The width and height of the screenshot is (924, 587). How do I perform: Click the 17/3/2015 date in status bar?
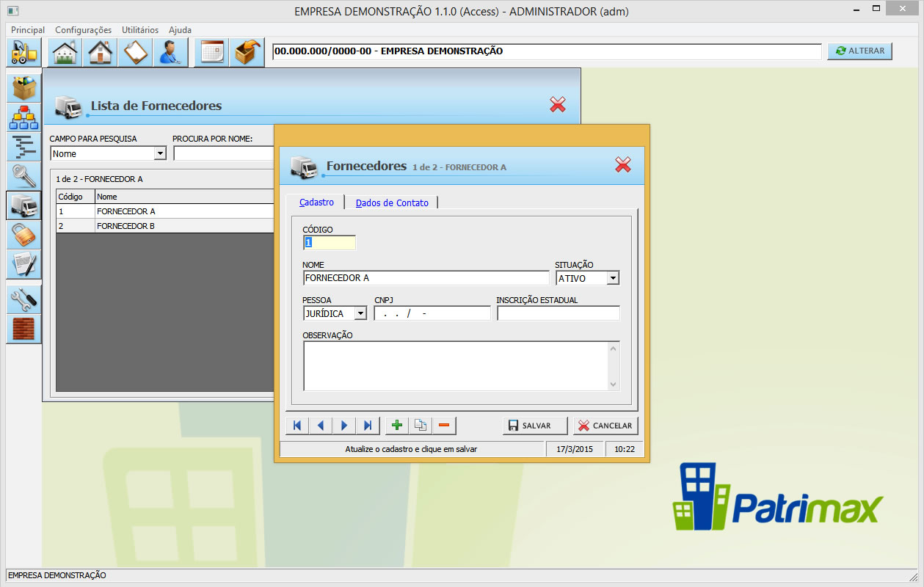(575, 448)
